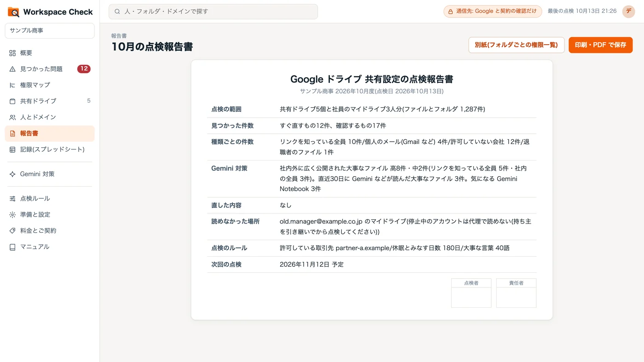Click the マニュアル book icon
The image size is (644, 362).
point(12,247)
